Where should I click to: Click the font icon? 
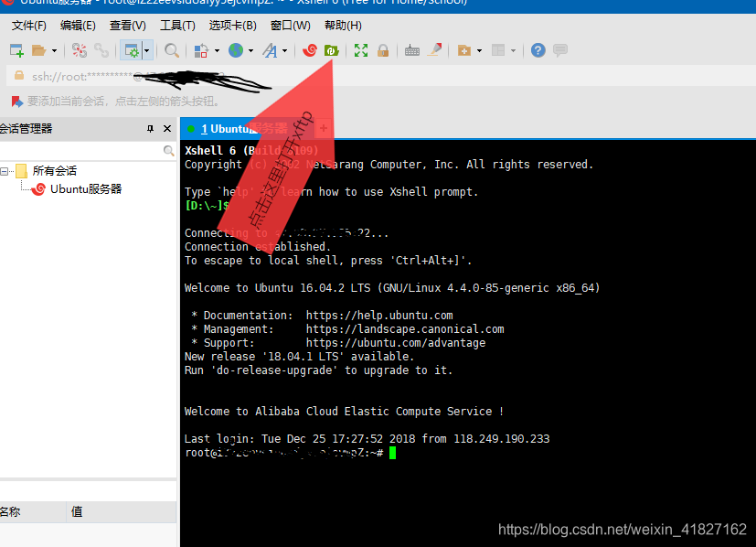point(270,50)
